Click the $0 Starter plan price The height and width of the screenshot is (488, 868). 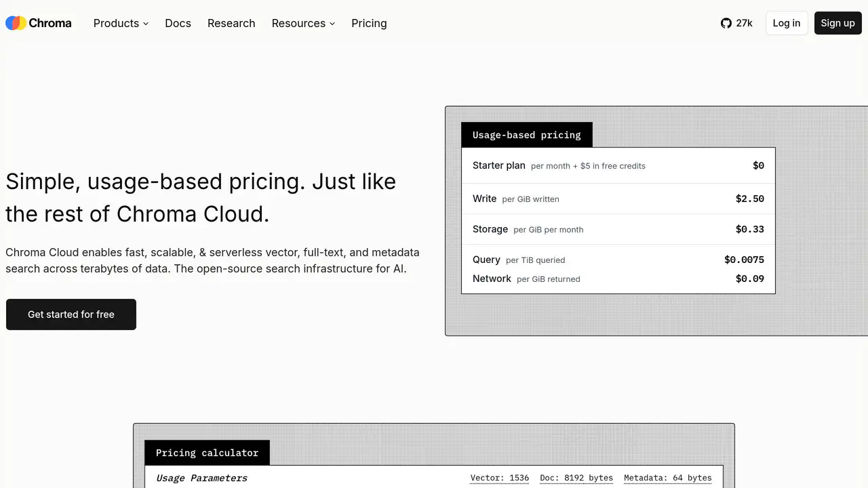point(758,165)
